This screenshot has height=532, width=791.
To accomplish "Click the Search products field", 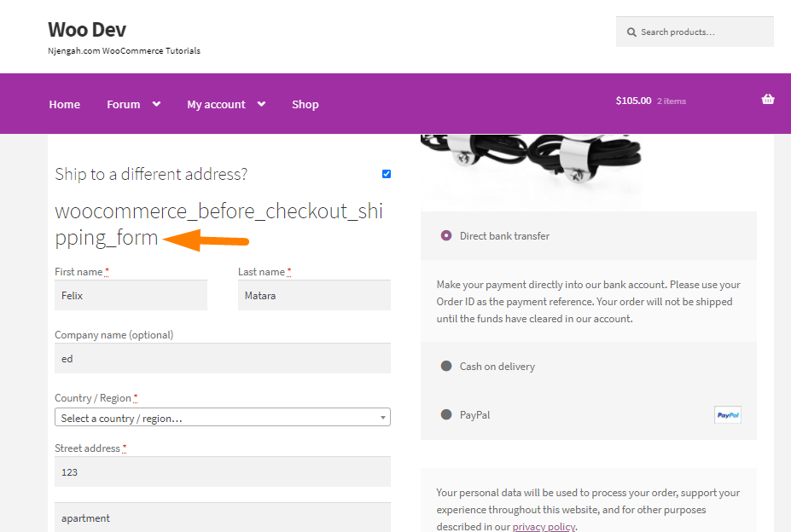I will [695, 32].
